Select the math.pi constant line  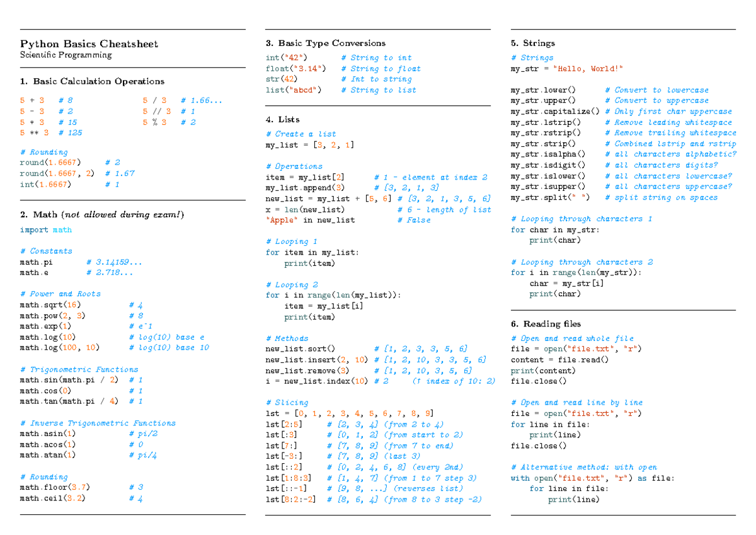click(38, 262)
